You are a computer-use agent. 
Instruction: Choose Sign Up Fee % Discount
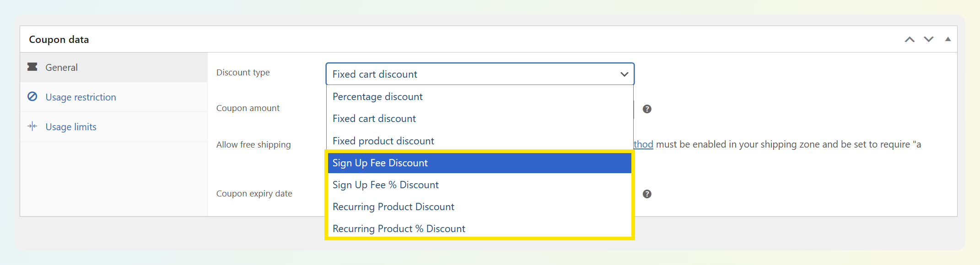click(x=385, y=185)
